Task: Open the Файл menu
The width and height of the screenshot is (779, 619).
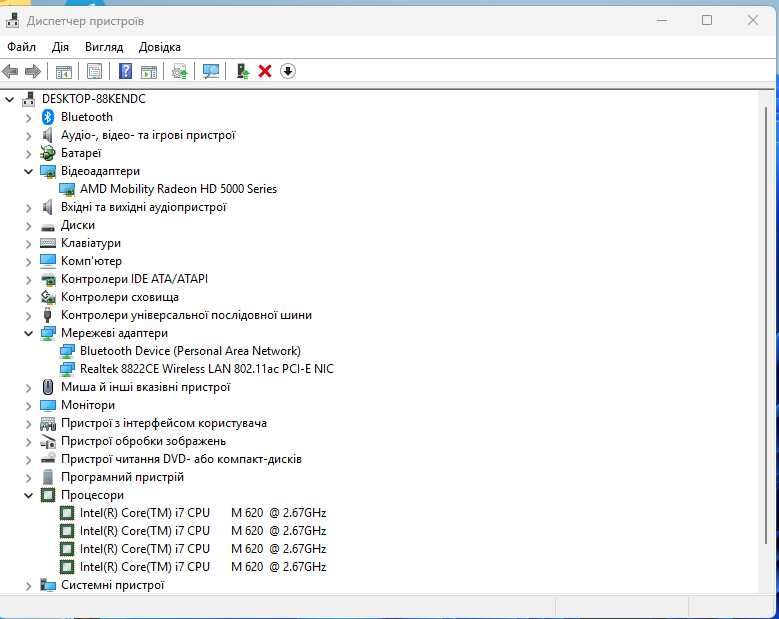Action: pyautogui.click(x=21, y=47)
